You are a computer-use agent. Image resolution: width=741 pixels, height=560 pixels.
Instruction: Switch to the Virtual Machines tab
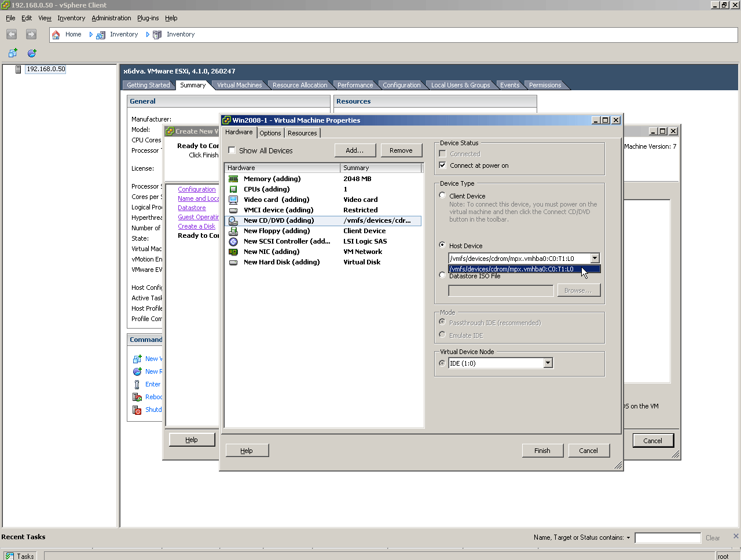pyautogui.click(x=239, y=85)
